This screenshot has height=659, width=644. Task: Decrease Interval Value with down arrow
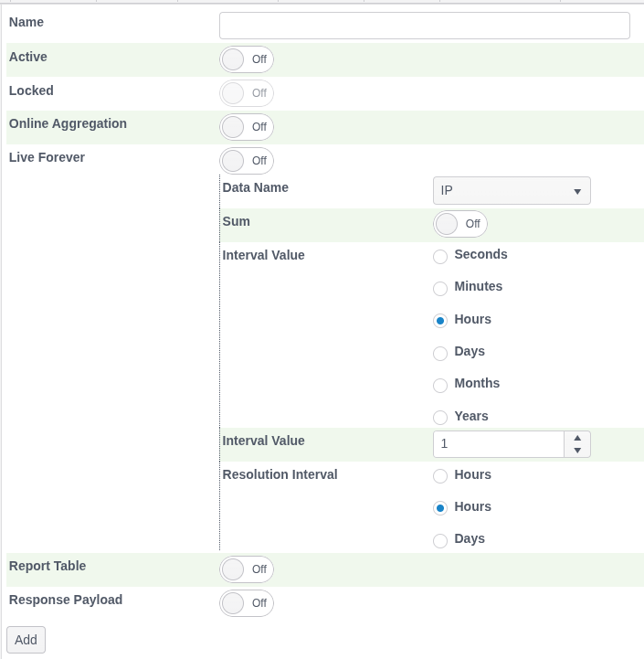pos(577,450)
